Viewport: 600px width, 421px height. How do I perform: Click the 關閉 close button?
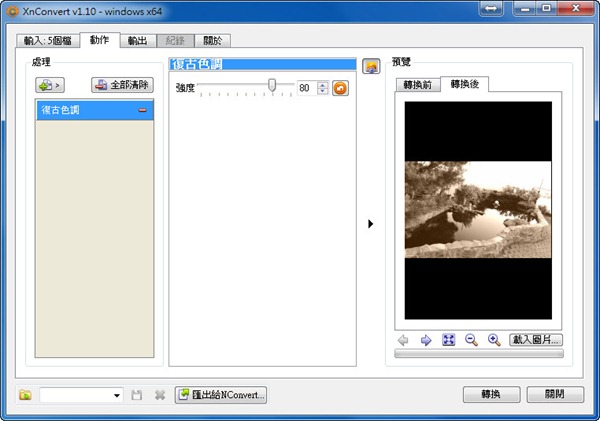[x=555, y=394]
